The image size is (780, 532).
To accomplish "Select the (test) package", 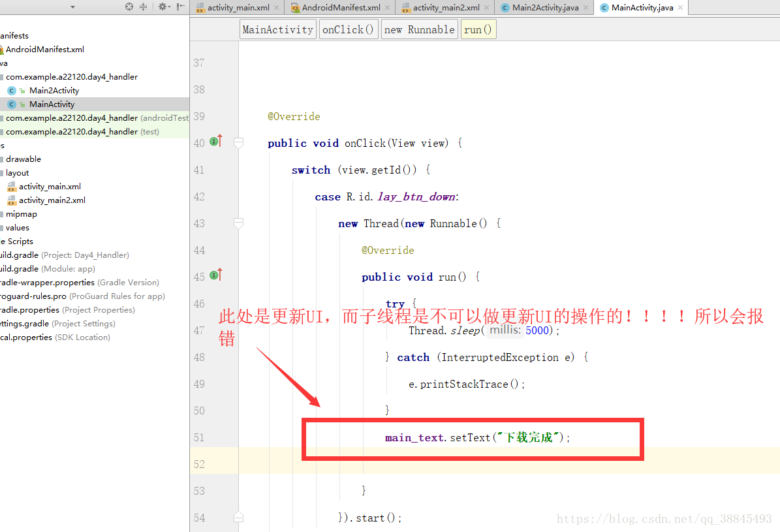I will pos(82,131).
